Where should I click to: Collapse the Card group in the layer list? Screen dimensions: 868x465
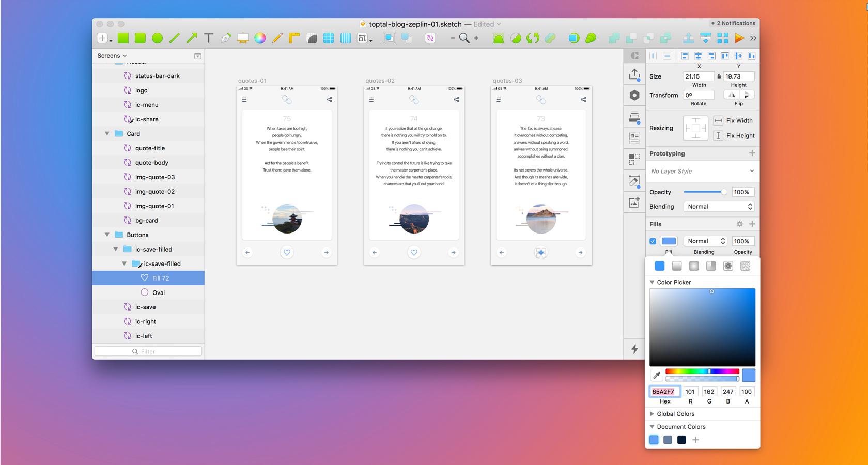[x=107, y=133]
